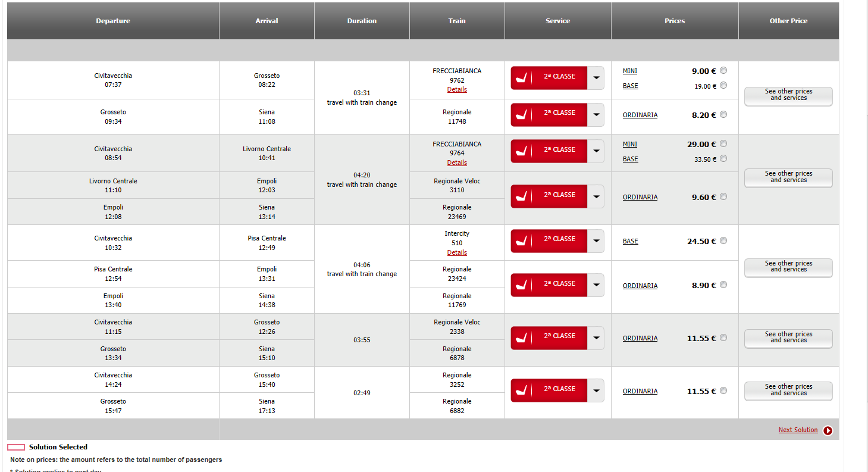Click the Service column header
The image size is (868, 472).
tap(558, 21)
